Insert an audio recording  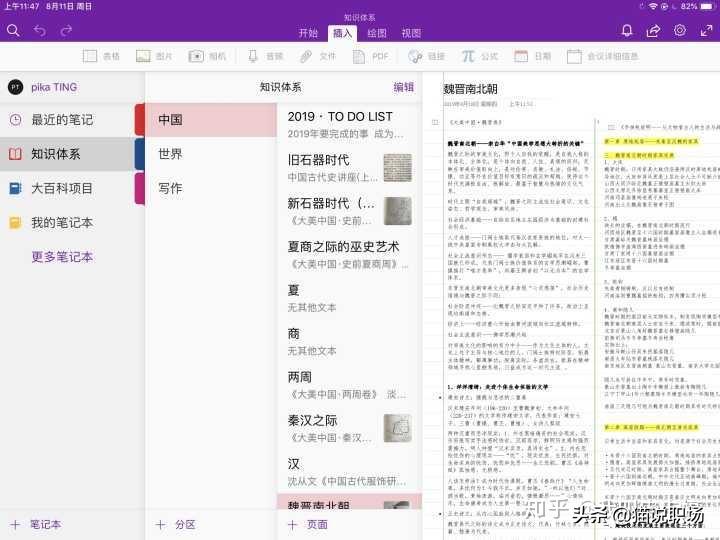[265, 56]
